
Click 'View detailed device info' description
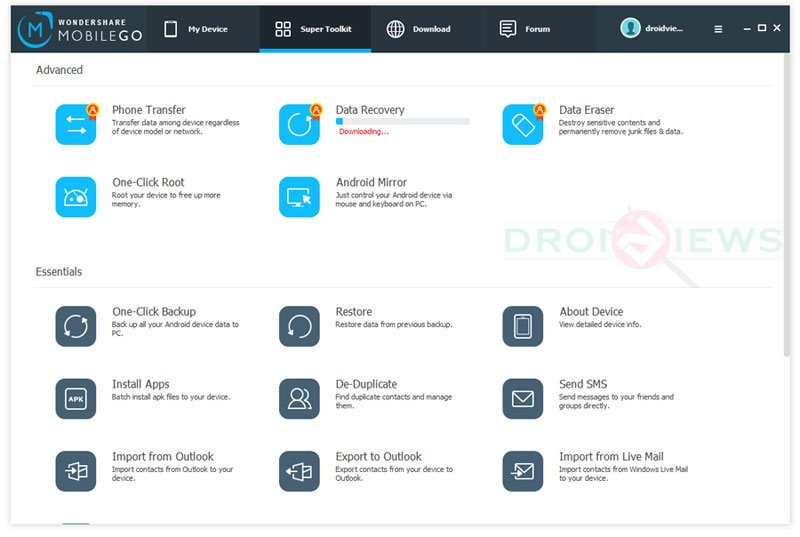(599, 324)
